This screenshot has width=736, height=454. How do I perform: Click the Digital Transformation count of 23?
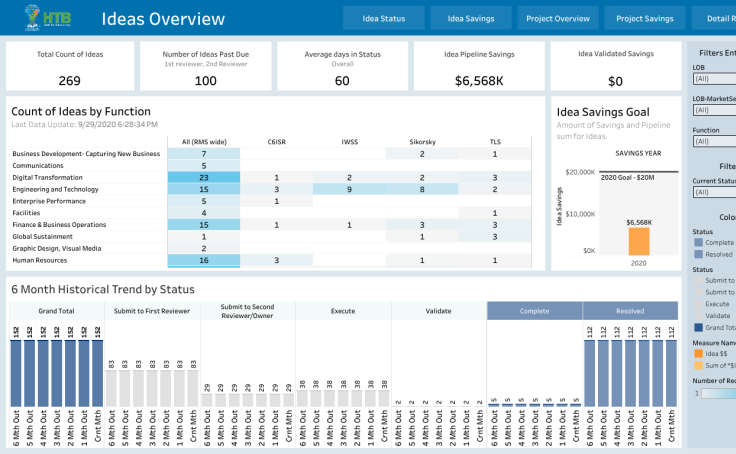pos(204,177)
